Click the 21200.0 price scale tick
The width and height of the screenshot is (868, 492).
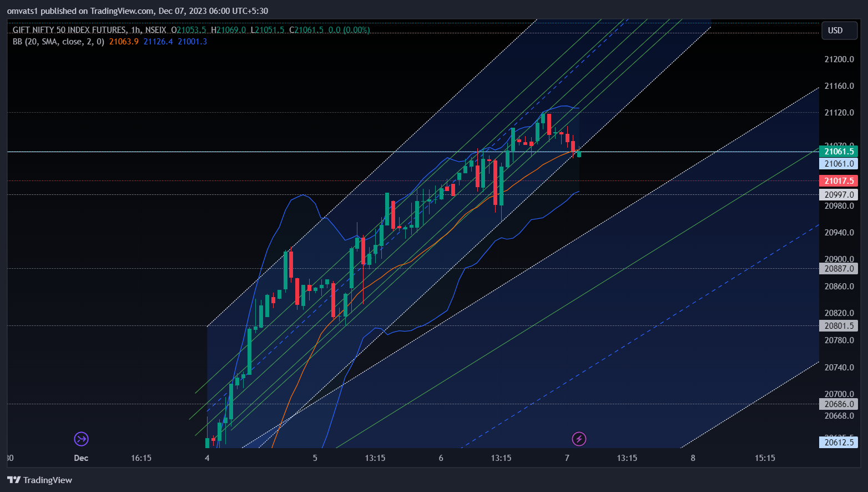(839, 59)
